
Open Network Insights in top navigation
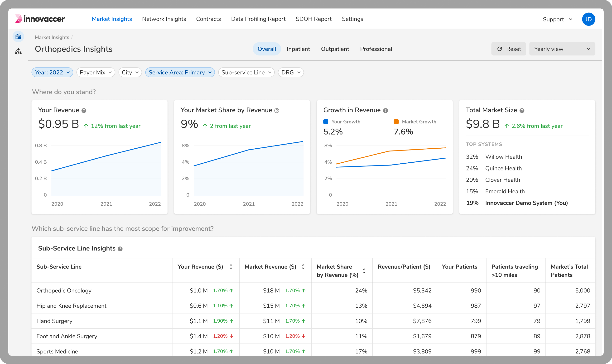click(164, 19)
